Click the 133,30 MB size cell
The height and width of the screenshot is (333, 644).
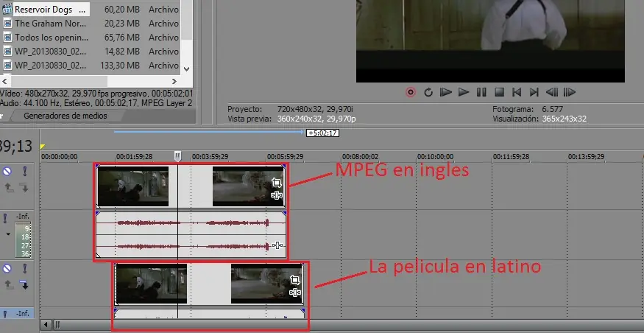[119, 66]
